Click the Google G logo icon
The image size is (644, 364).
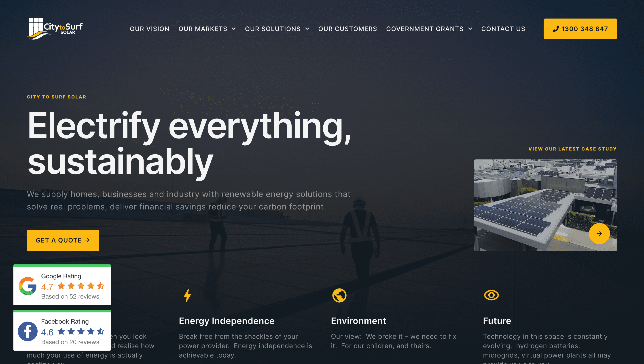click(x=28, y=286)
